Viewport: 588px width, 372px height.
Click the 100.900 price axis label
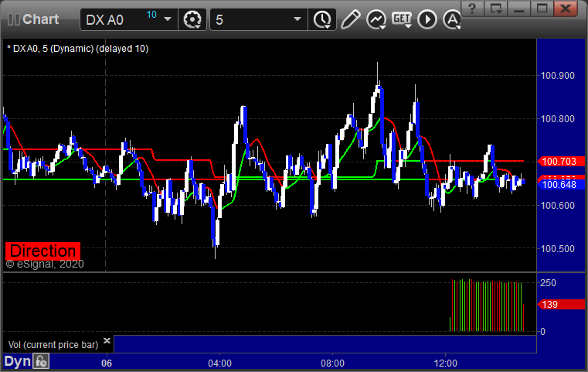click(557, 76)
